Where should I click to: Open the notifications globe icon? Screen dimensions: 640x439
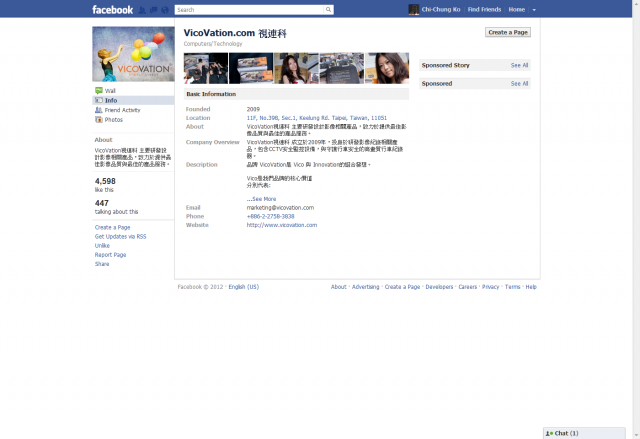165,10
